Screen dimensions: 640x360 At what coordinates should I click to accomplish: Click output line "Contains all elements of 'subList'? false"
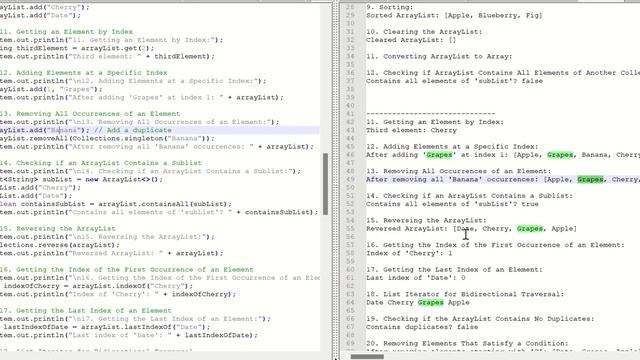pos(454,81)
